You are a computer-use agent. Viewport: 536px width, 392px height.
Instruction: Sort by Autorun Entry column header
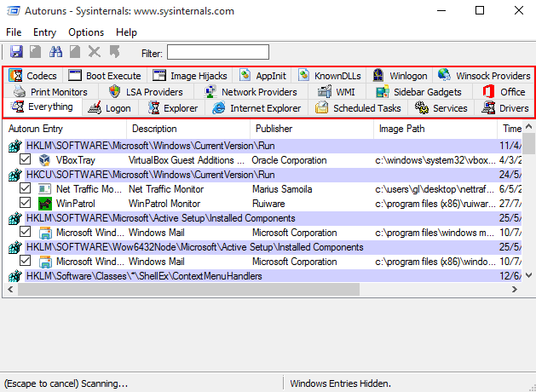coord(65,129)
